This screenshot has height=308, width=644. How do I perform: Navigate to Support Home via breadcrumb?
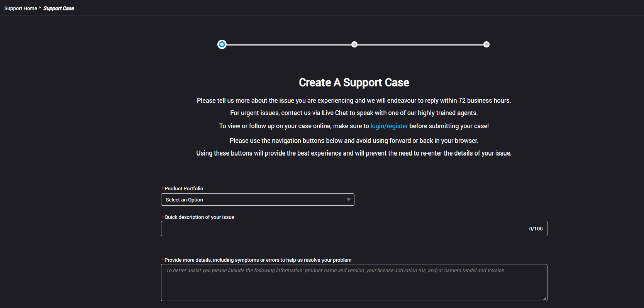pyautogui.click(x=20, y=8)
